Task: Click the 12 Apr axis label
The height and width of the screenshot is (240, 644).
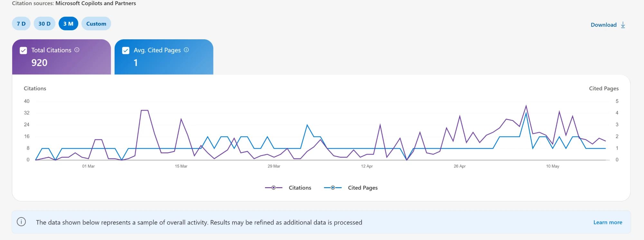Action: [x=367, y=166]
